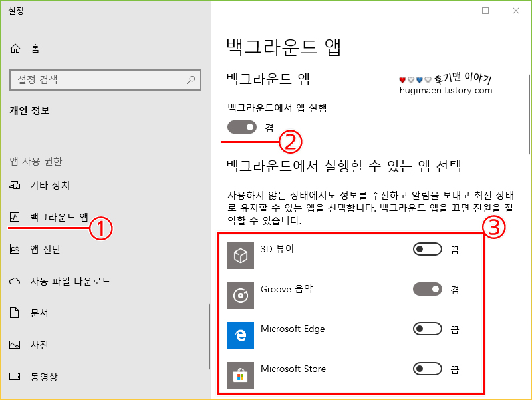Click the Home (홈) house icon
The height and width of the screenshot is (400, 532).
pyautogui.click(x=15, y=48)
